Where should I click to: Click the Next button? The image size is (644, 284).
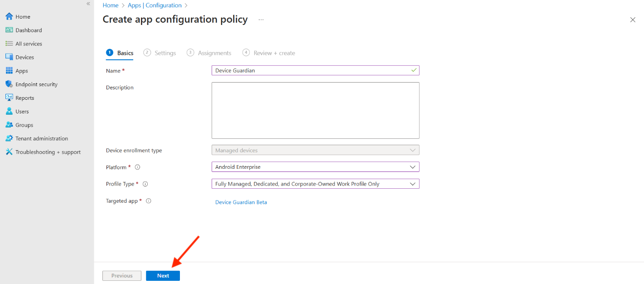(x=163, y=276)
